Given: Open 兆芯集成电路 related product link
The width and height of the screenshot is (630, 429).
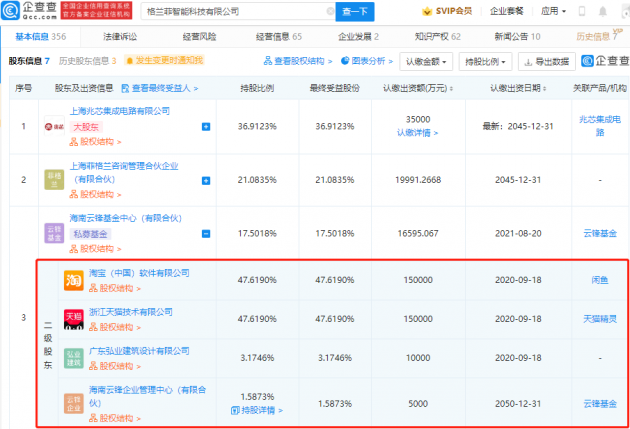Looking at the screenshot, I should 600,126.
